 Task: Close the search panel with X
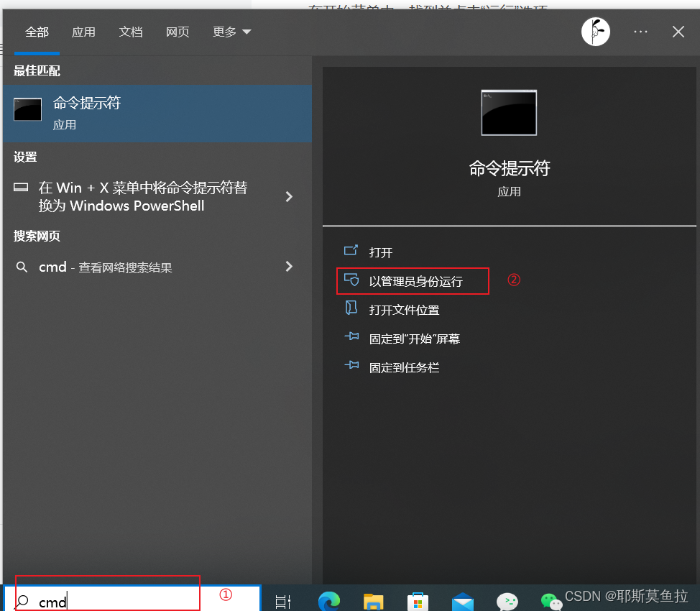coord(678,32)
